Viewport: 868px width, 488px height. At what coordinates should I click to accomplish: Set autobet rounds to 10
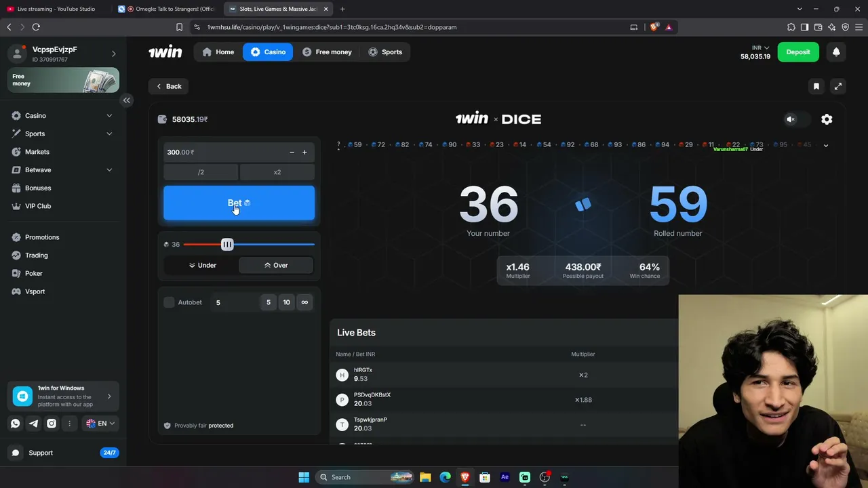click(286, 302)
